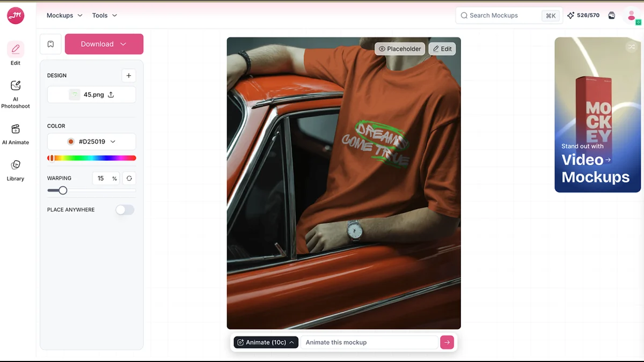Reset warping with the refresh icon

[x=129, y=179]
